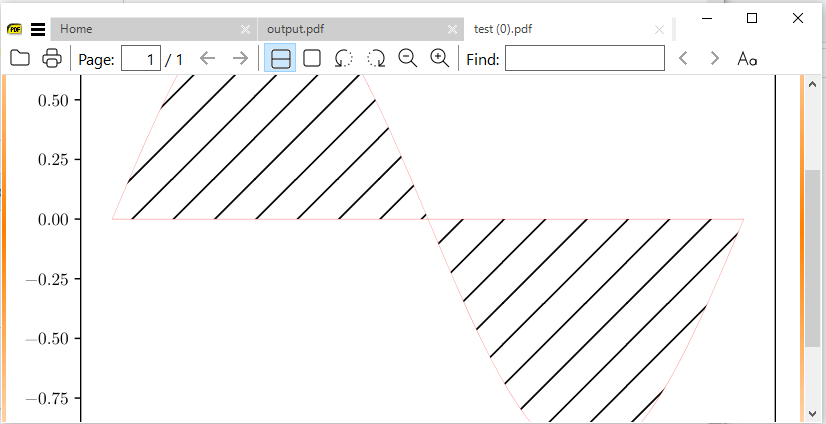Click the vertical scrollbar up arrow

pyautogui.click(x=812, y=84)
